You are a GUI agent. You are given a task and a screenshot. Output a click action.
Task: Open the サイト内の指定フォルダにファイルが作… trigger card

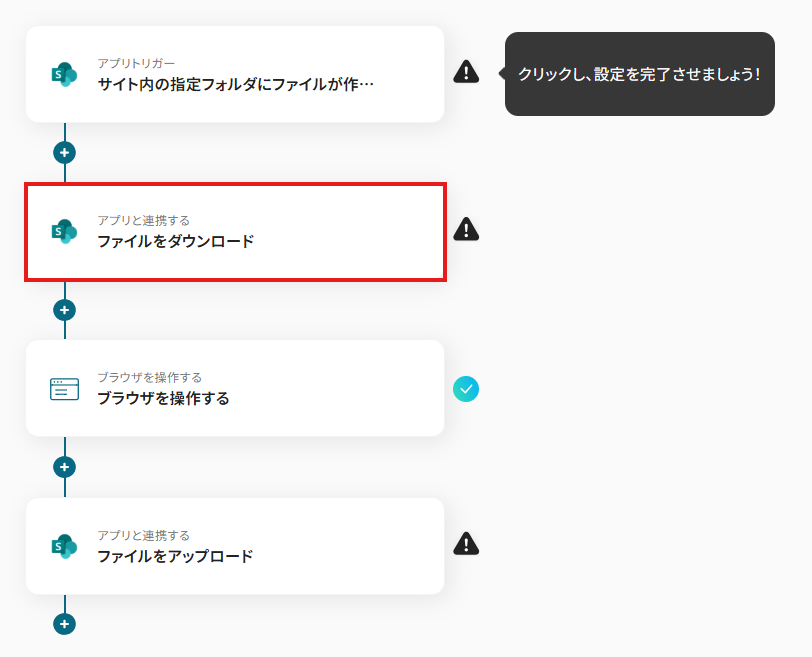tap(235, 74)
